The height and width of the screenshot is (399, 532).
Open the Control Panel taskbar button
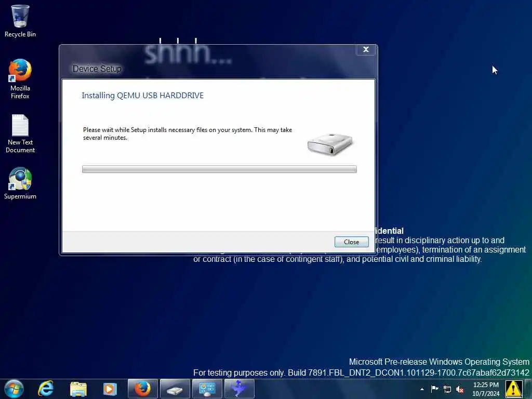207,389
